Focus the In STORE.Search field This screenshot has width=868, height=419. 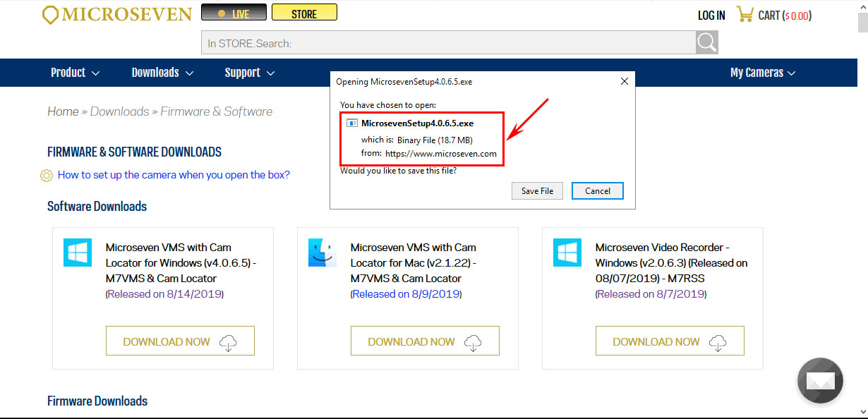point(449,43)
